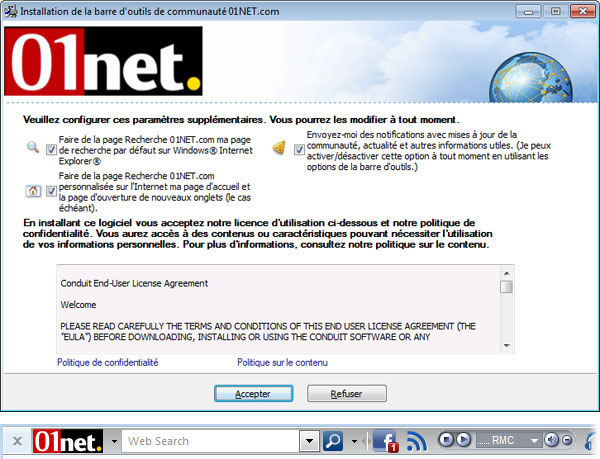Click the bell icon beside notifications option
Screen dimensions: 600x459
279,148
